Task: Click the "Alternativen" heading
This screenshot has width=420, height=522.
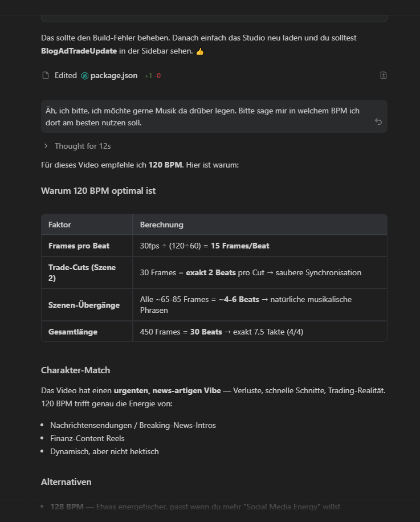Action: pyautogui.click(x=66, y=482)
